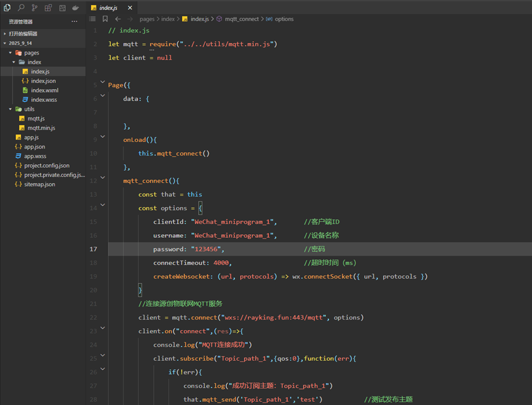
Task: Click the list icon left of the bookmark
Action: click(93, 19)
